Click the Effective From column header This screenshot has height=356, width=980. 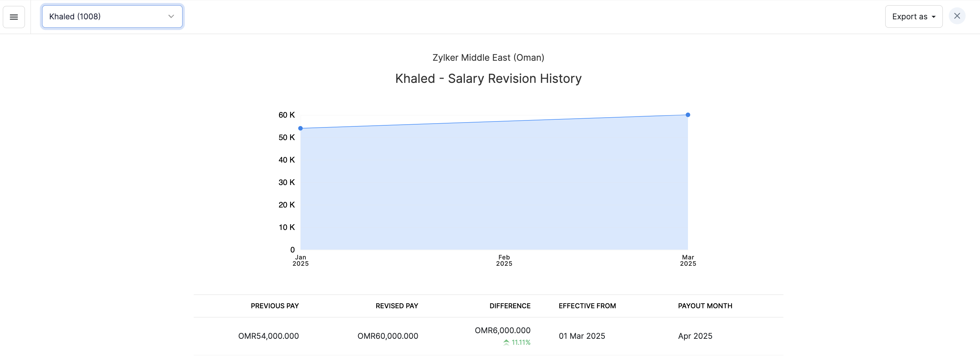point(587,306)
